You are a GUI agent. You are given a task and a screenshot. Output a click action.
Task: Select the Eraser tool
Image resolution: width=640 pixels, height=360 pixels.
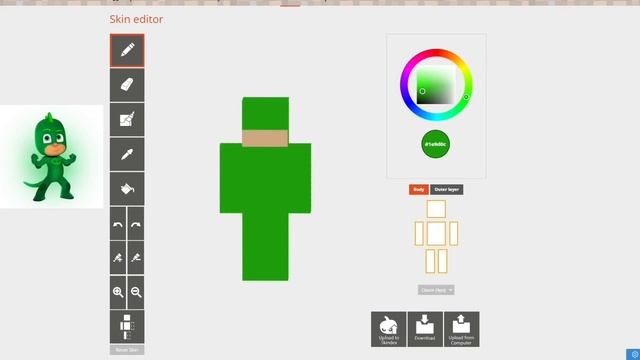pyautogui.click(x=127, y=85)
